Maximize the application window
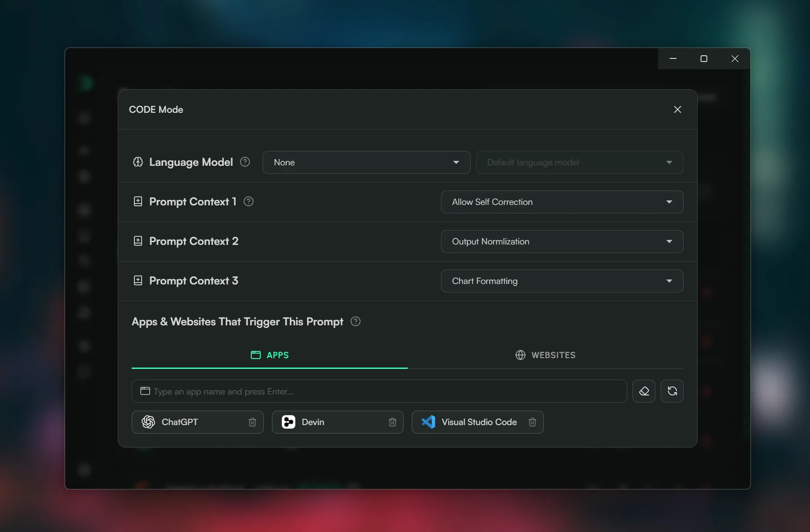810x532 pixels. tap(703, 58)
